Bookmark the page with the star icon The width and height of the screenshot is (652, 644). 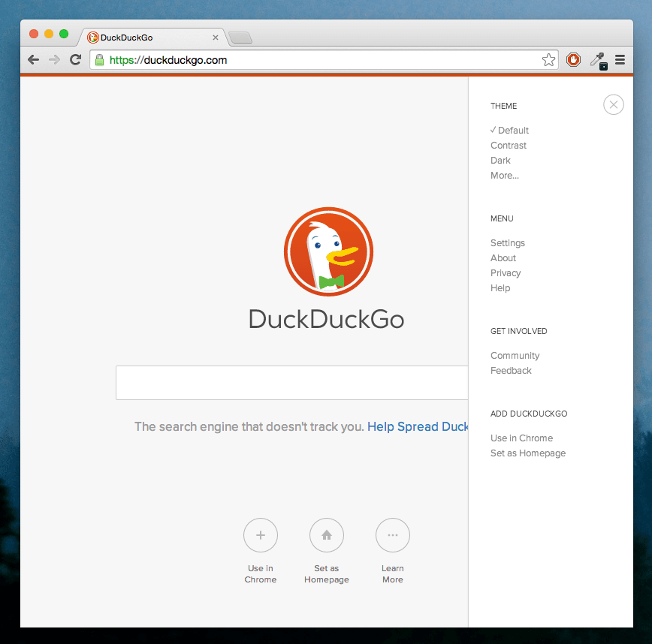pyautogui.click(x=548, y=59)
